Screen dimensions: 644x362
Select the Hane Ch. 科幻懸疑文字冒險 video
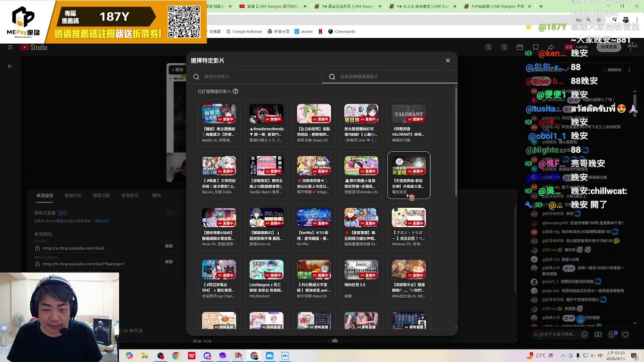(x=313, y=279)
